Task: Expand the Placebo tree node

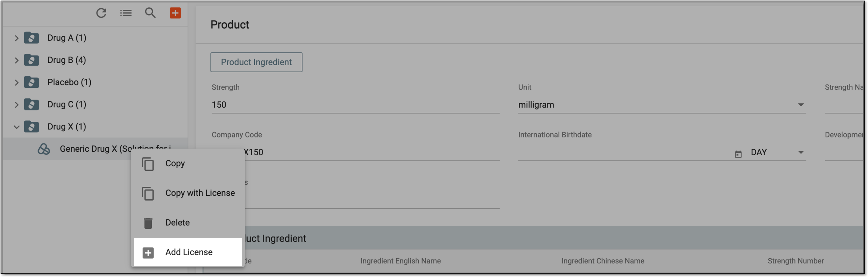Action: click(x=16, y=83)
